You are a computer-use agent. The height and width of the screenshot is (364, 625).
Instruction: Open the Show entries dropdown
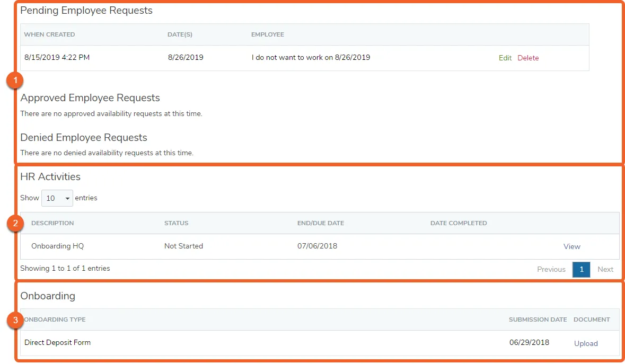[x=57, y=198]
